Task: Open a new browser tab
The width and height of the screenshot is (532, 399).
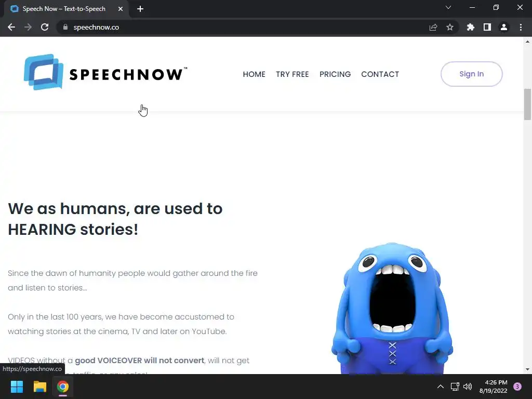Action: point(140,9)
